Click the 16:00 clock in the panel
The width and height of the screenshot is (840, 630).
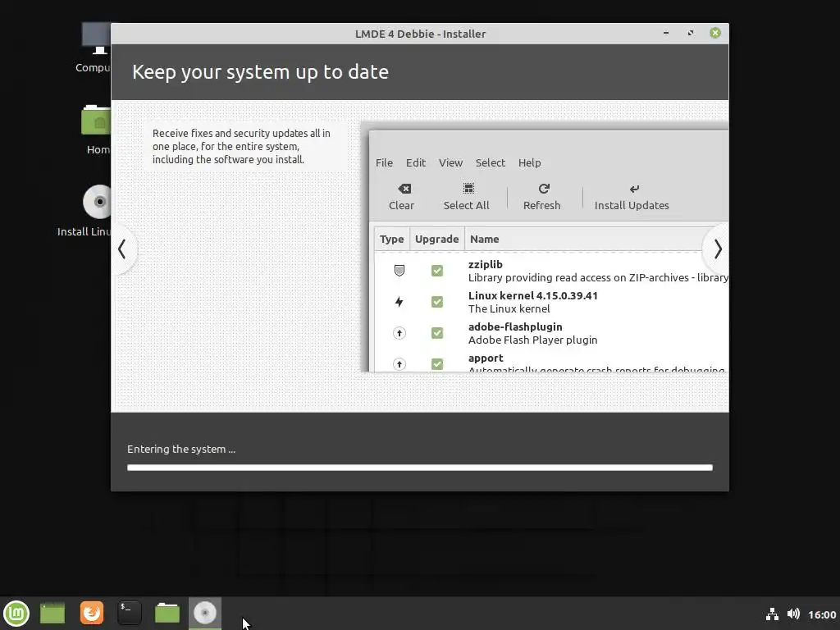click(x=822, y=614)
